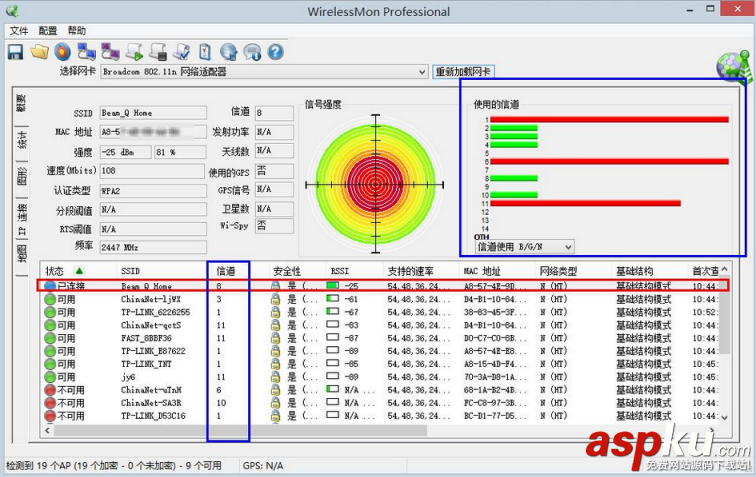Click the padlock icon in TP-LINK_TNT row
Screen dimensions: 756x477
(x=275, y=364)
